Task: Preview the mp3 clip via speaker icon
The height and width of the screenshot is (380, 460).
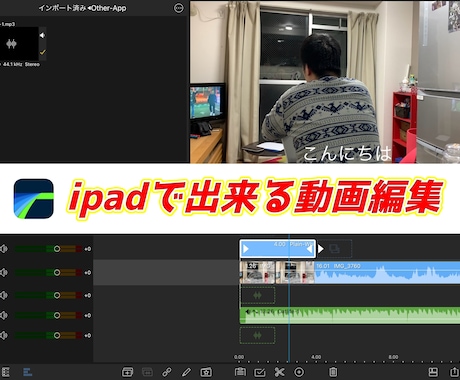Action: (x=42, y=35)
